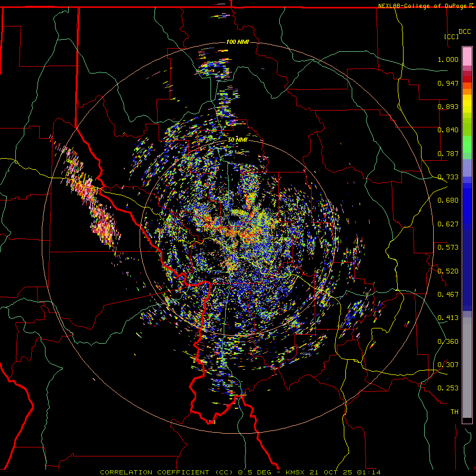
Task: Select the 0.360 legend value
Action: tap(448, 342)
